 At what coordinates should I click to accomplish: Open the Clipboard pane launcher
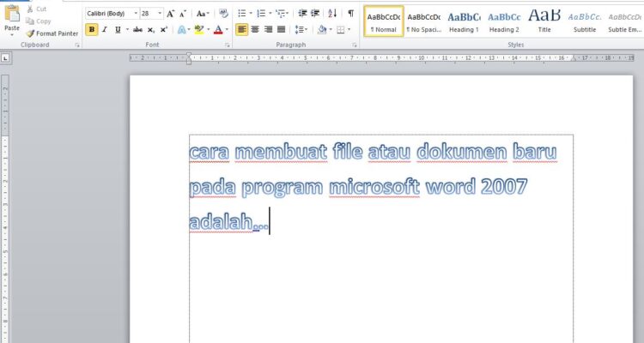(x=77, y=45)
